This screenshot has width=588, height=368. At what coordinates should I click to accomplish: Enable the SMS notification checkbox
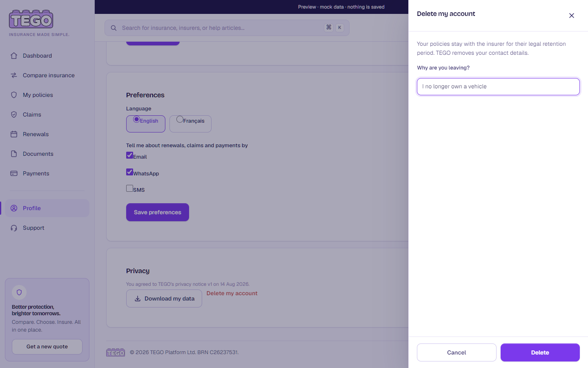pos(129,188)
